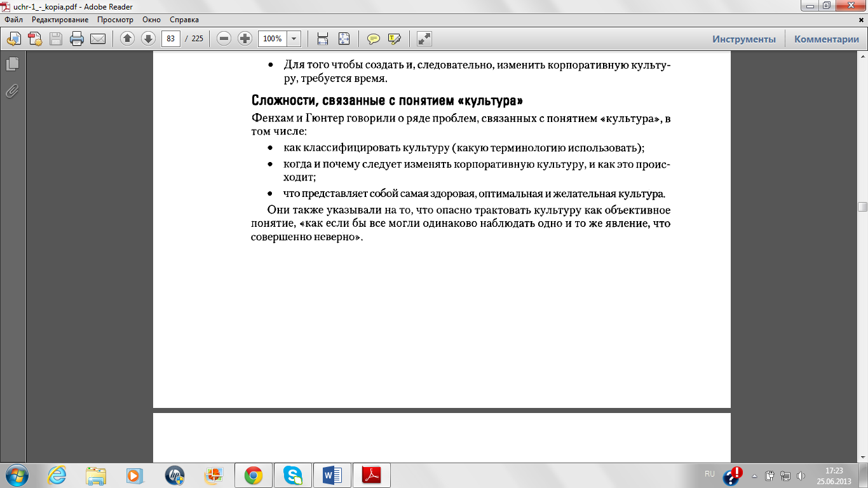The image size is (868, 488).
Task: Open the zoom level dropdown arrow
Action: tap(294, 39)
